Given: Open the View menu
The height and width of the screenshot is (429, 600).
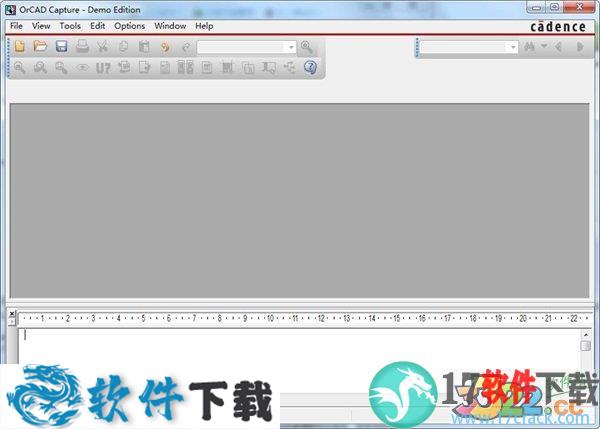Looking at the screenshot, I should point(41,26).
